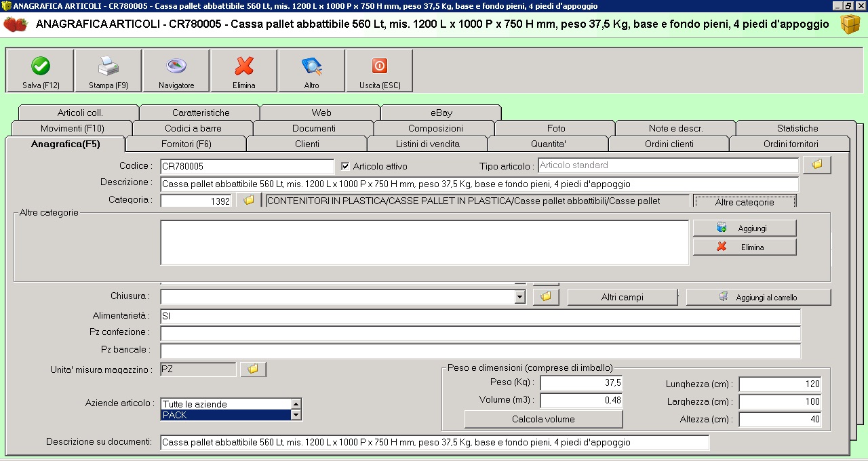Open the Navigatore compass tool

click(x=176, y=71)
